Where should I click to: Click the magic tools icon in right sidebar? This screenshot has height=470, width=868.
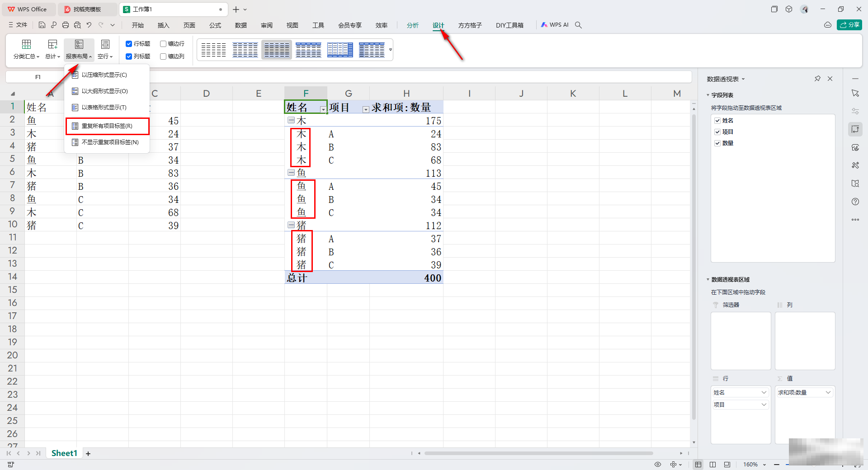click(855, 165)
